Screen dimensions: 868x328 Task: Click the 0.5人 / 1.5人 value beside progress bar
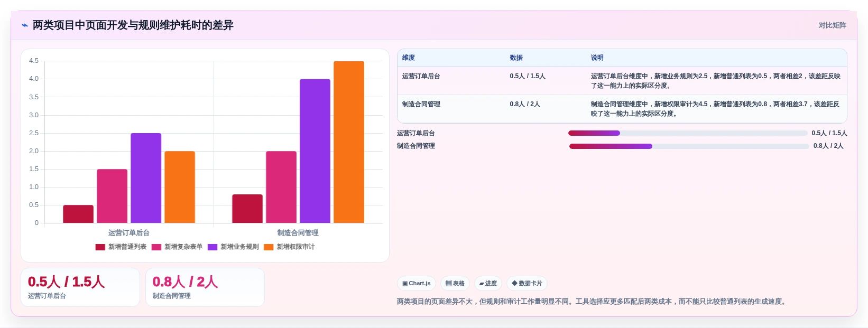[x=829, y=134]
